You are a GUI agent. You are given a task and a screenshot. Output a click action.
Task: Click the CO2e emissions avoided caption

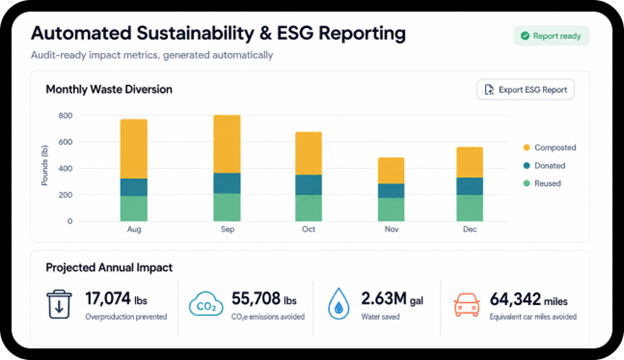point(268,317)
